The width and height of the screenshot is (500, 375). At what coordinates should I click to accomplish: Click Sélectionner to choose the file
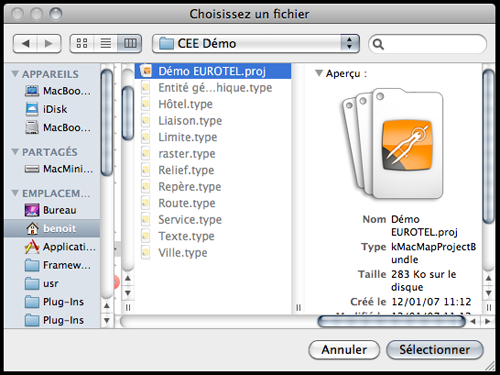click(435, 350)
